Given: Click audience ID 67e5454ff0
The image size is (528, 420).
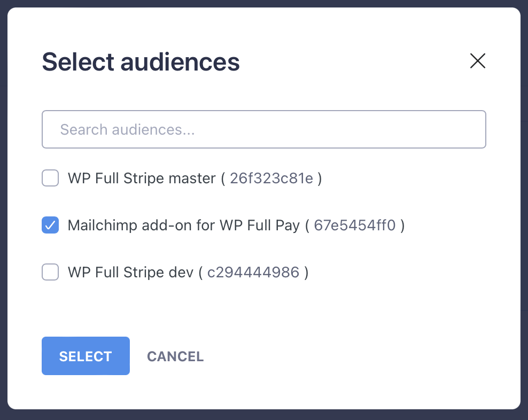Looking at the screenshot, I should click(x=355, y=225).
